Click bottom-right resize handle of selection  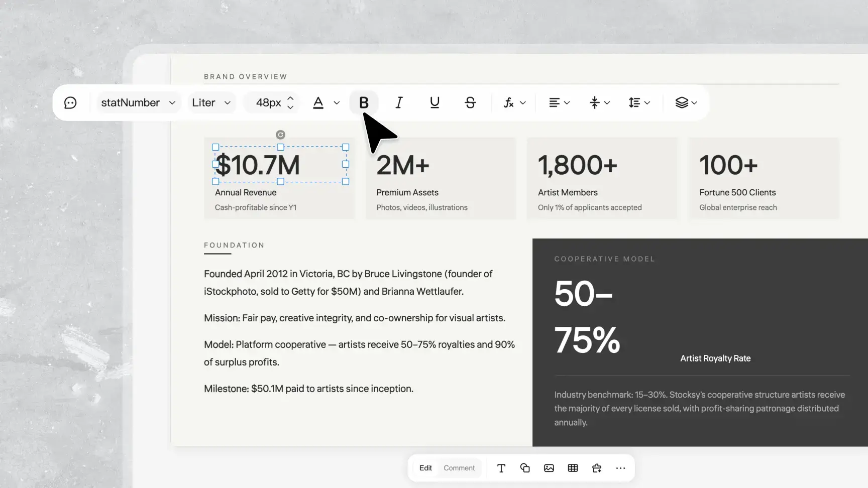(346, 182)
